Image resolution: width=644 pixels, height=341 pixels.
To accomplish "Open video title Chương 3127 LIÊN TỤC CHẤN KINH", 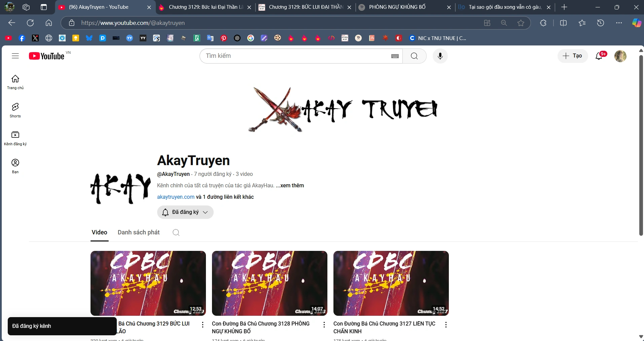I will (x=384, y=328).
